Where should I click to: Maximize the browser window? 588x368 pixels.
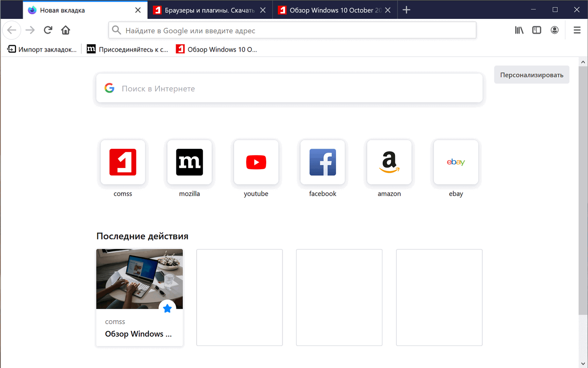(555, 10)
